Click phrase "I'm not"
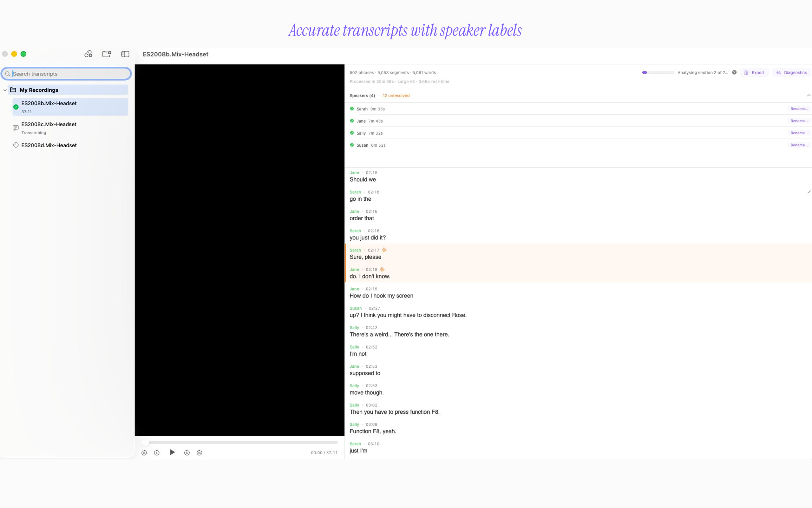 click(x=358, y=354)
